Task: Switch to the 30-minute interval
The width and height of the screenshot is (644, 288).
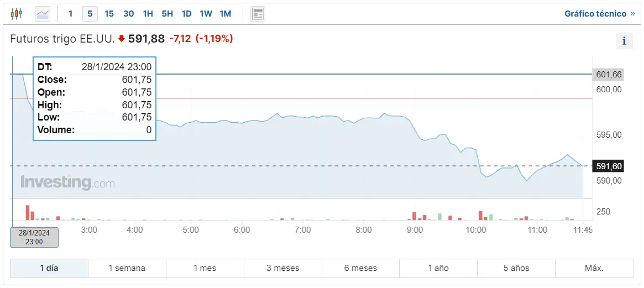Action: pos(128,14)
